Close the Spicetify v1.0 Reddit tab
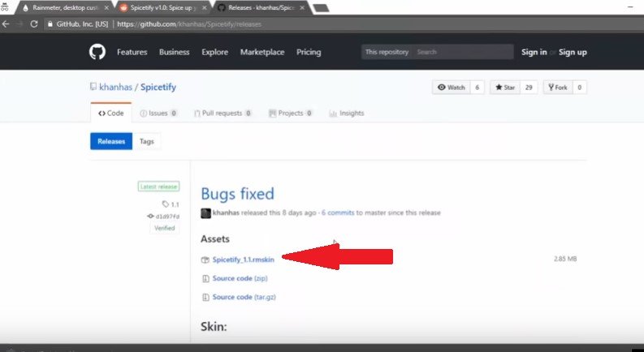Image resolution: width=644 pixels, height=352 pixels. point(204,8)
